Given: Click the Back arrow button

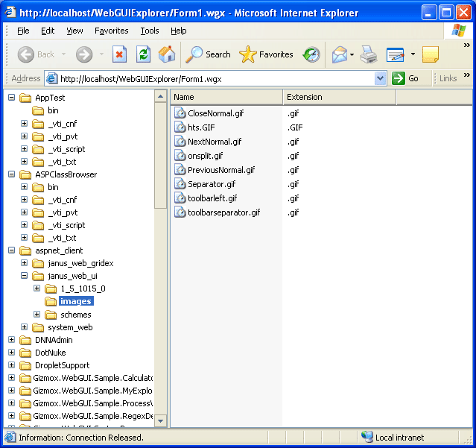Looking at the screenshot, I should [x=36, y=54].
